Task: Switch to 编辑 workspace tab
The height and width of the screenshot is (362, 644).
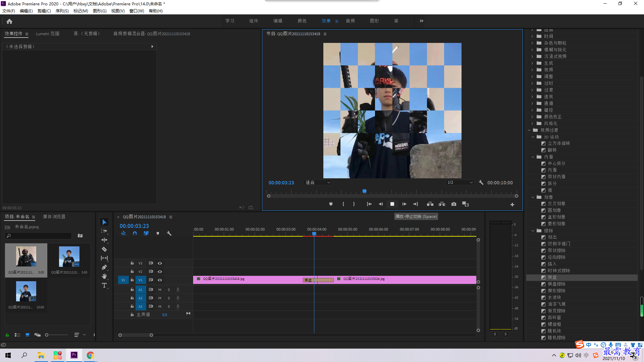Action: tap(278, 21)
